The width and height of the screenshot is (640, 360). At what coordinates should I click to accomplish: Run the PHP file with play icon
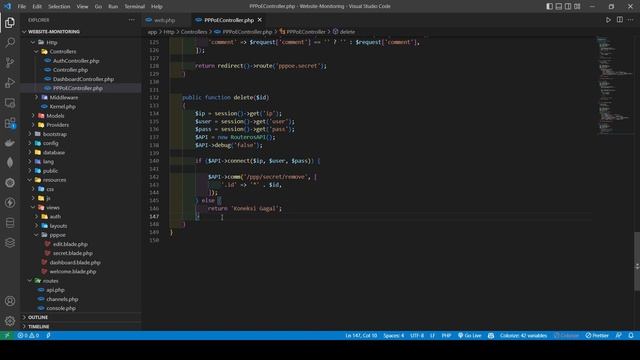pos(608,20)
